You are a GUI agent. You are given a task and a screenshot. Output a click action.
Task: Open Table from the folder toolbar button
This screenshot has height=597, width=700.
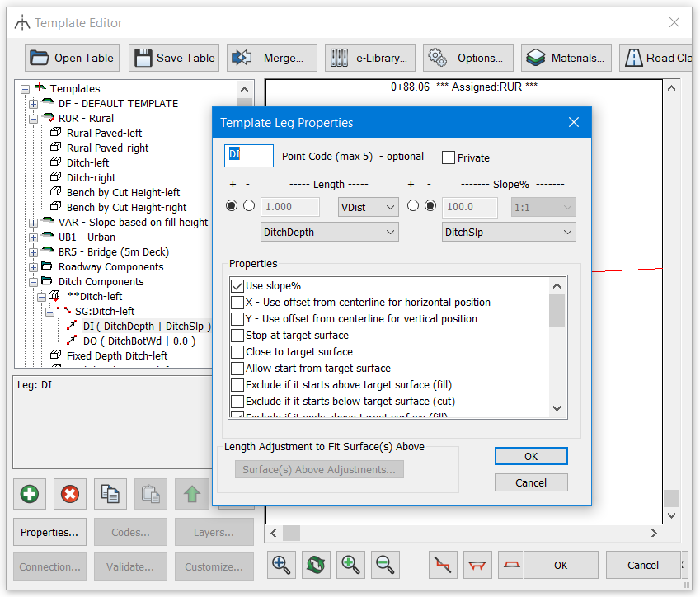pyautogui.click(x=73, y=58)
